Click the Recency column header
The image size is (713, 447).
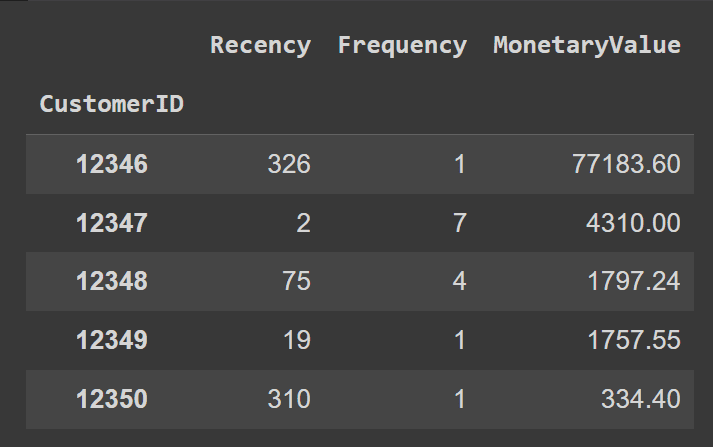pyautogui.click(x=261, y=46)
